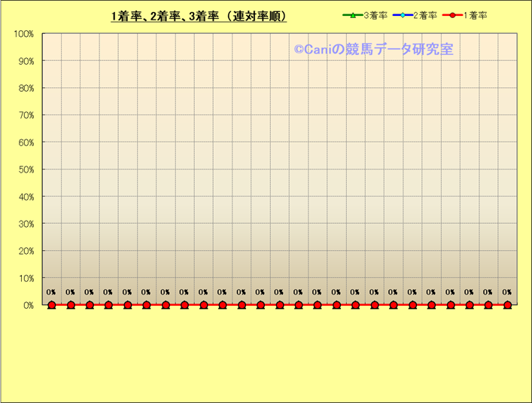
Task: Select the 2着率 legend text label
Action: 425,15
